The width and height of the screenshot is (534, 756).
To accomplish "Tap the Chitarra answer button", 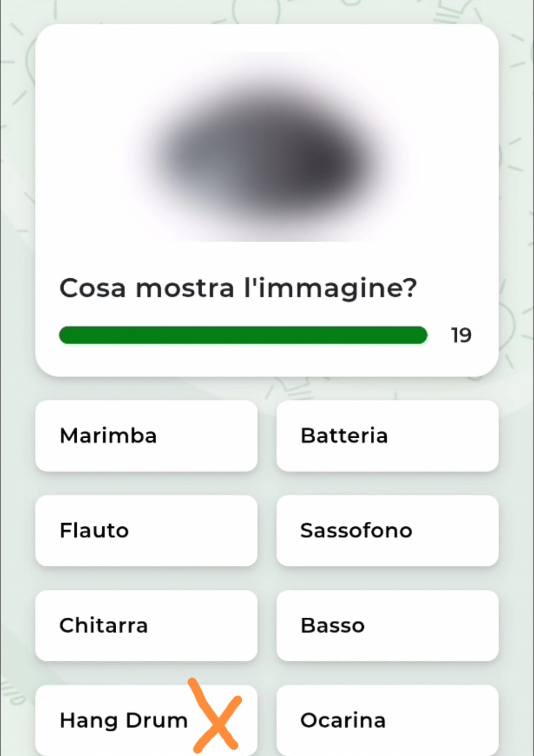I will (x=146, y=626).
